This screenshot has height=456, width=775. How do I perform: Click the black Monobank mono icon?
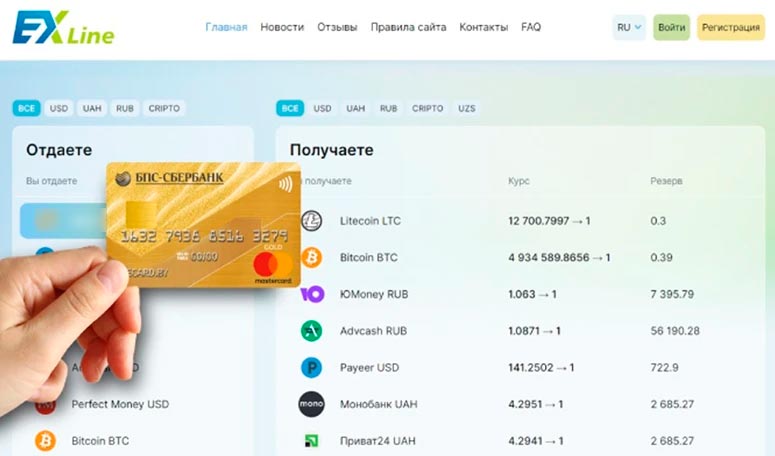pyautogui.click(x=312, y=404)
